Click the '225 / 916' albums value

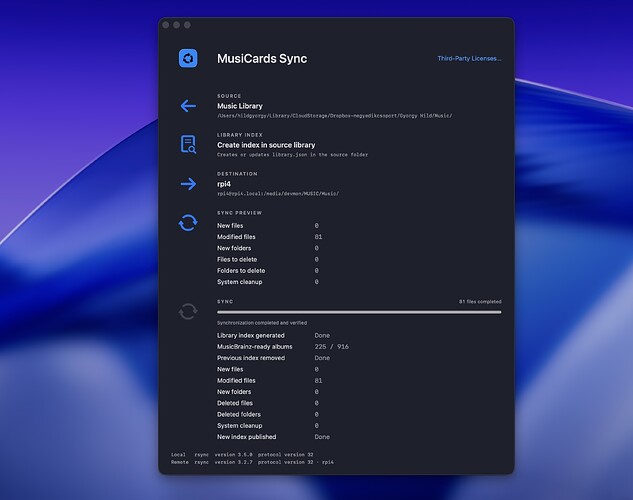(332, 347)
